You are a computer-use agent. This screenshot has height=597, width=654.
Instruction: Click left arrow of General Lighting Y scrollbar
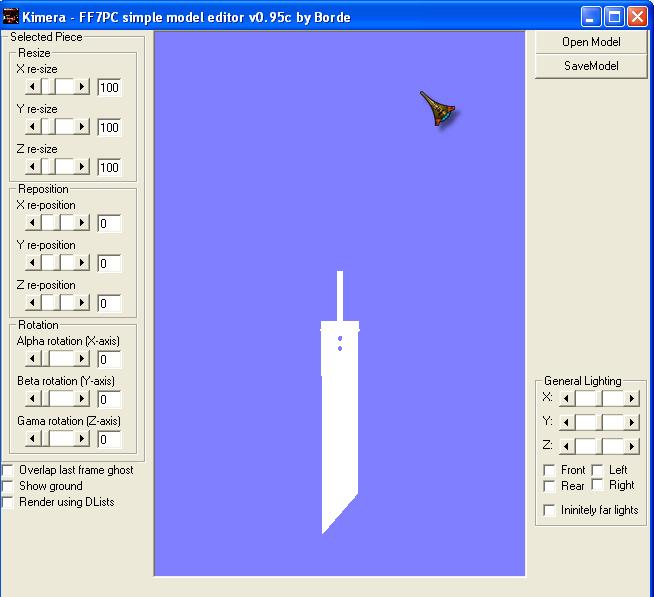(566, 423)
